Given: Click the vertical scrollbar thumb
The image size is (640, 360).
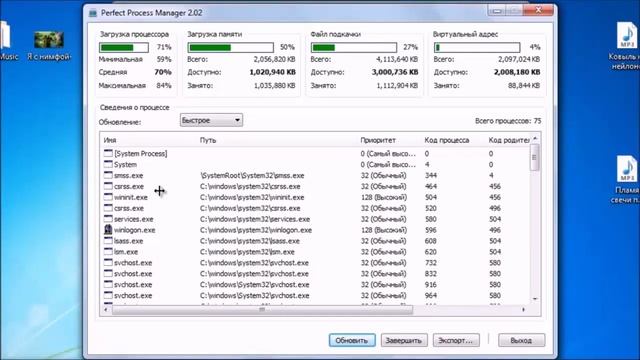Looking at the screenshot, I should click(x=535, y=158).
